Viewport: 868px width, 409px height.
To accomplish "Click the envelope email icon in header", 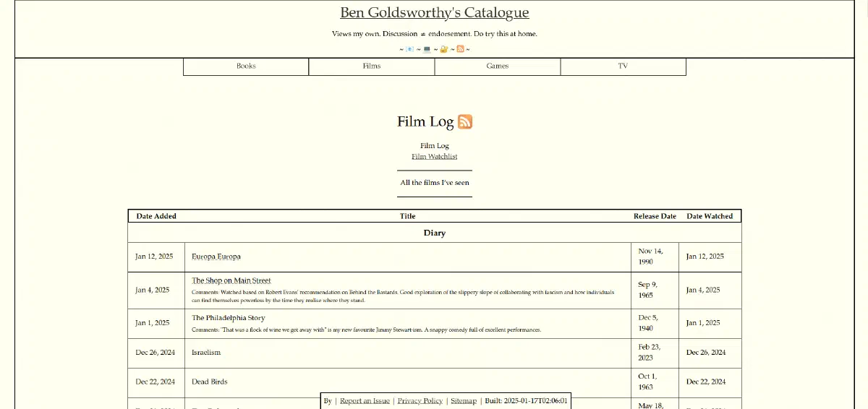I will 410,49.
